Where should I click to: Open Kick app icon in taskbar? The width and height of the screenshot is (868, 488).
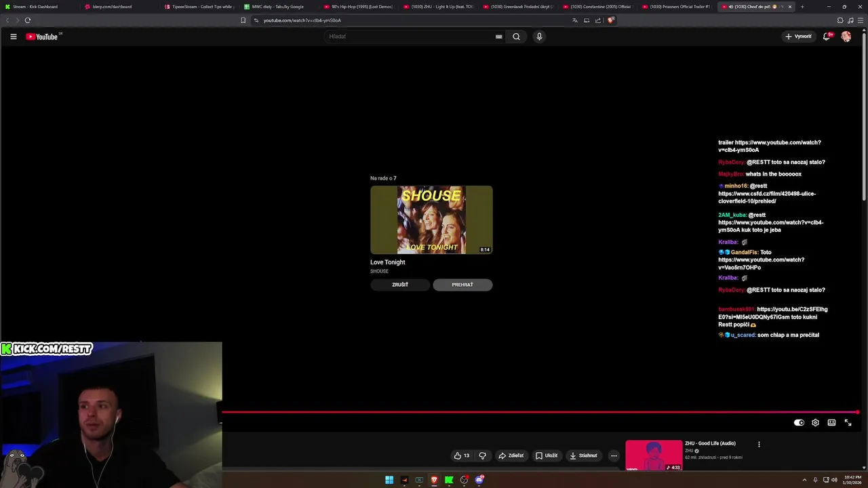(449, 480)
